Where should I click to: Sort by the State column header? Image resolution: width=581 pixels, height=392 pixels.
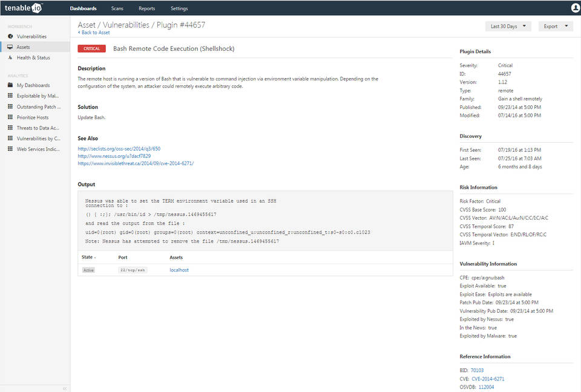(88, 257)
